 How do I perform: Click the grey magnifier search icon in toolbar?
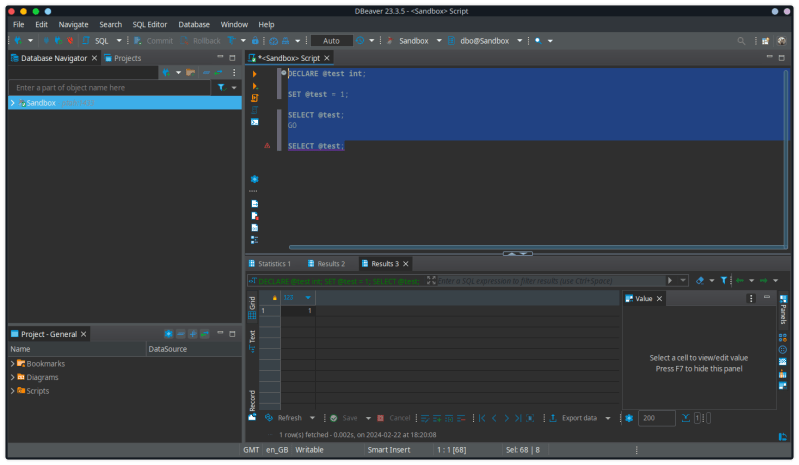tap(741, 41)
